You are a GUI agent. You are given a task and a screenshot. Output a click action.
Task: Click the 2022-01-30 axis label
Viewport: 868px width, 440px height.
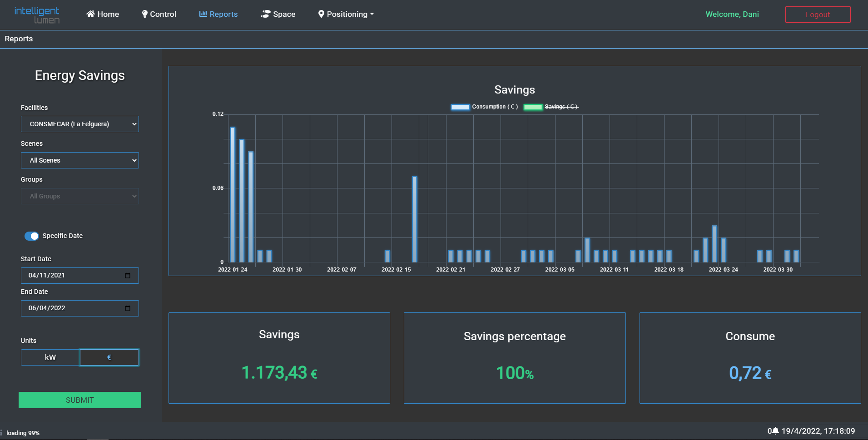coord(287,270)
